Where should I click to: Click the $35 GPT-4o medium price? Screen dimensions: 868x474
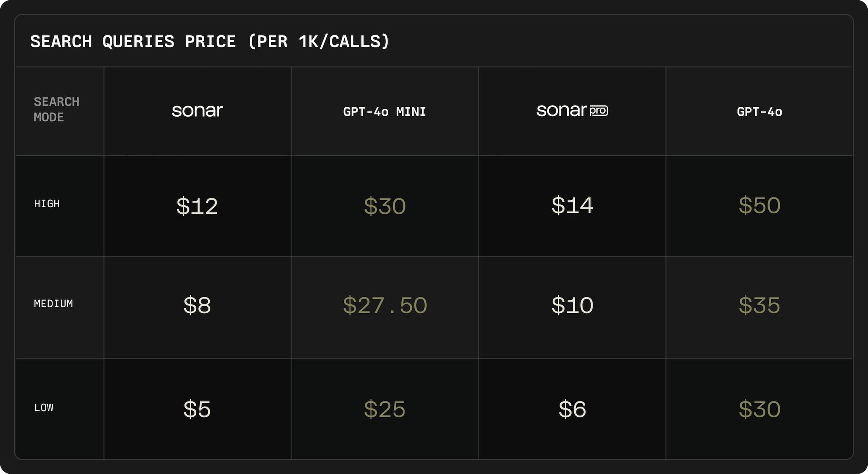click(759, 305)
